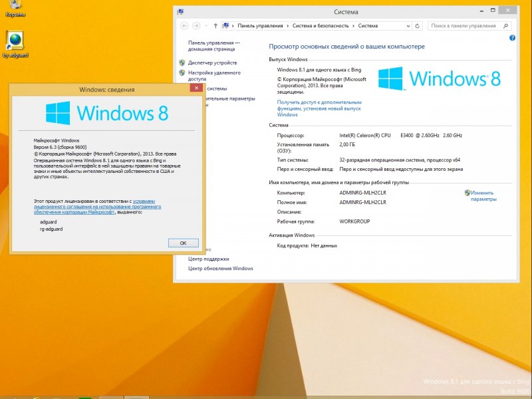
Task: Open 'Настройка удаленного доступа' link
Action: coord(214,76)
